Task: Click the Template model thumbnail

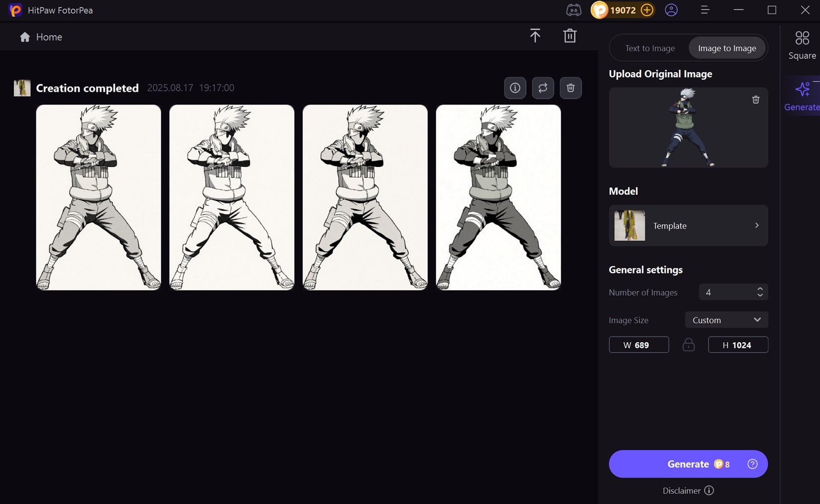Action: coord(630,225)
